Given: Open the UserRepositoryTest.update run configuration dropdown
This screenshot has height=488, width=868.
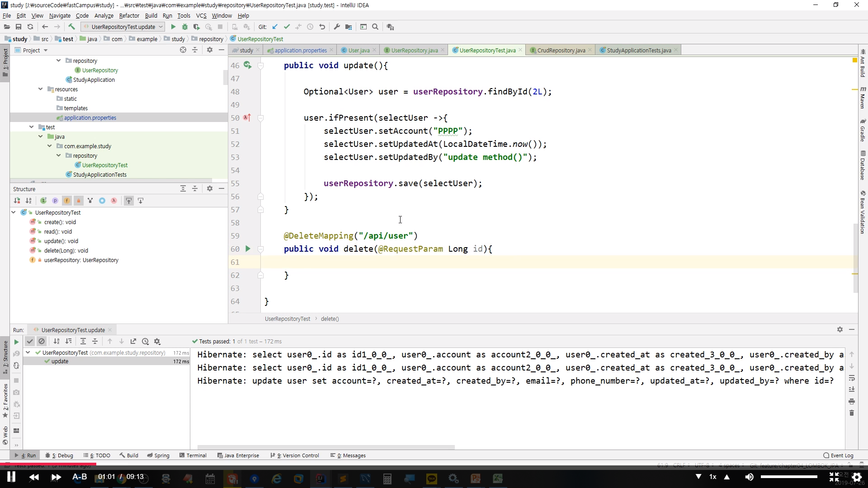Looking at the screenshot, I should pyautogui.click(x=123, y=27).
